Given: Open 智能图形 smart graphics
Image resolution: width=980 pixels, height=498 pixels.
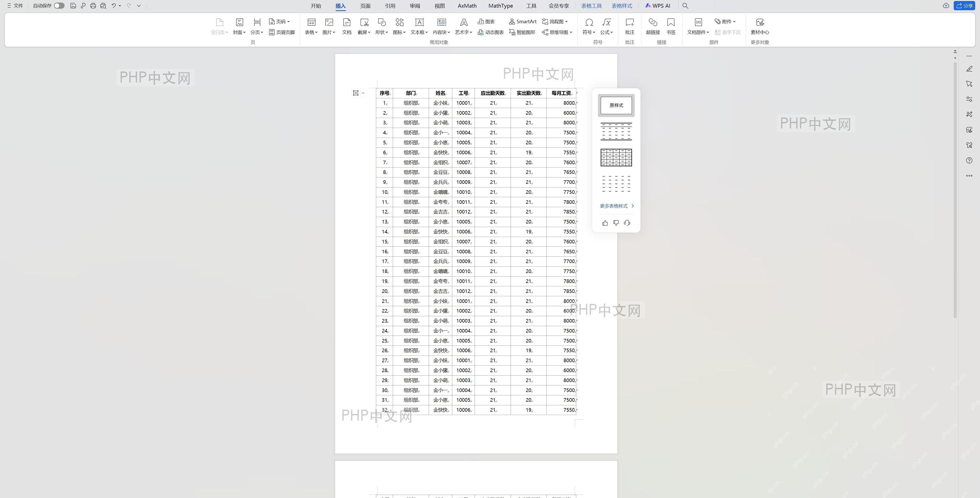Looking at the screenshot, I should [x=522, y=32].
